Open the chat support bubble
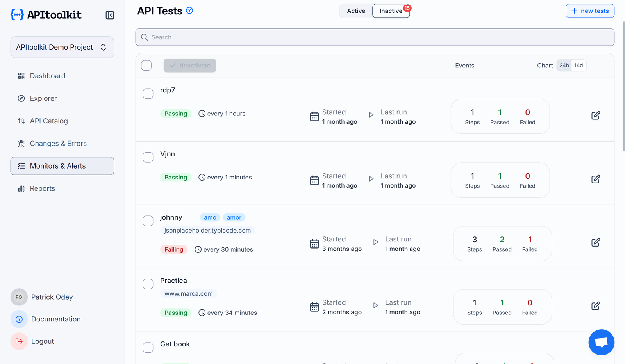 (601, 342)
